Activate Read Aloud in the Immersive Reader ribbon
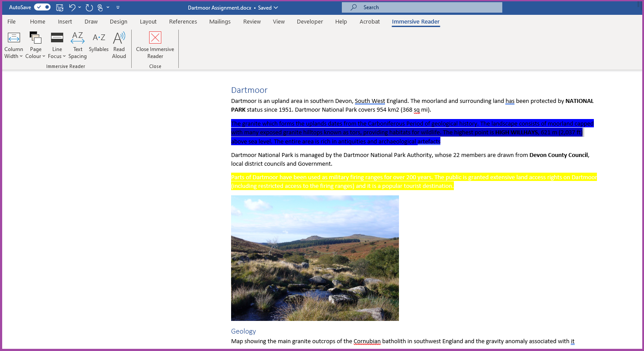Screen dimensions: 644x351 [119, 44]
